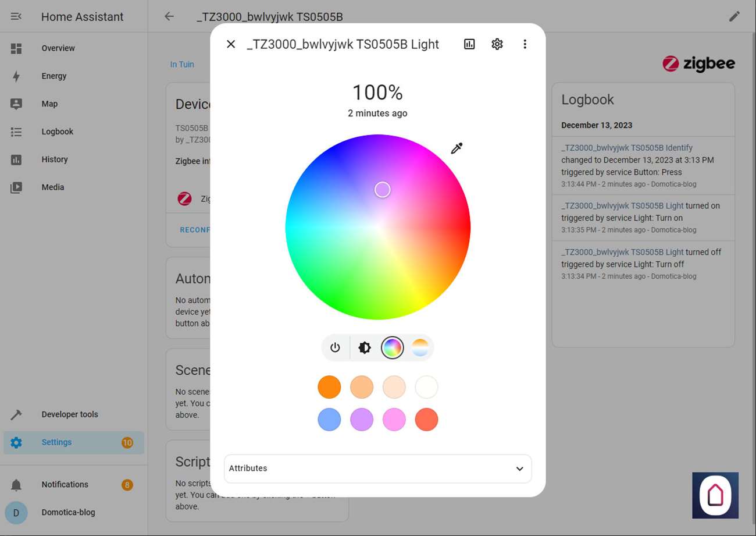Open the Energy sidebar item
The height and width of the screenshot is (536, 756).
tap(54, 76)
